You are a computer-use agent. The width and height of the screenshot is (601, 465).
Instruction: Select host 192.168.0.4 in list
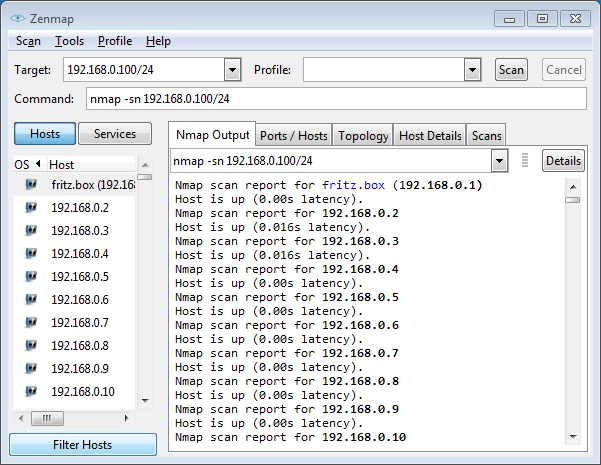[x=74, y=253]
